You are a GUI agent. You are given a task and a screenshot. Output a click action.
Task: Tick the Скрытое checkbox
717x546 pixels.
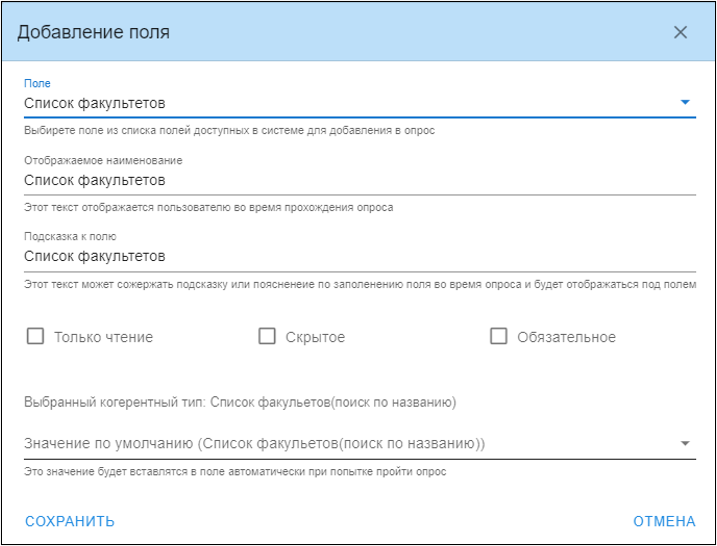pyautogui.click(x=267, y=336)
